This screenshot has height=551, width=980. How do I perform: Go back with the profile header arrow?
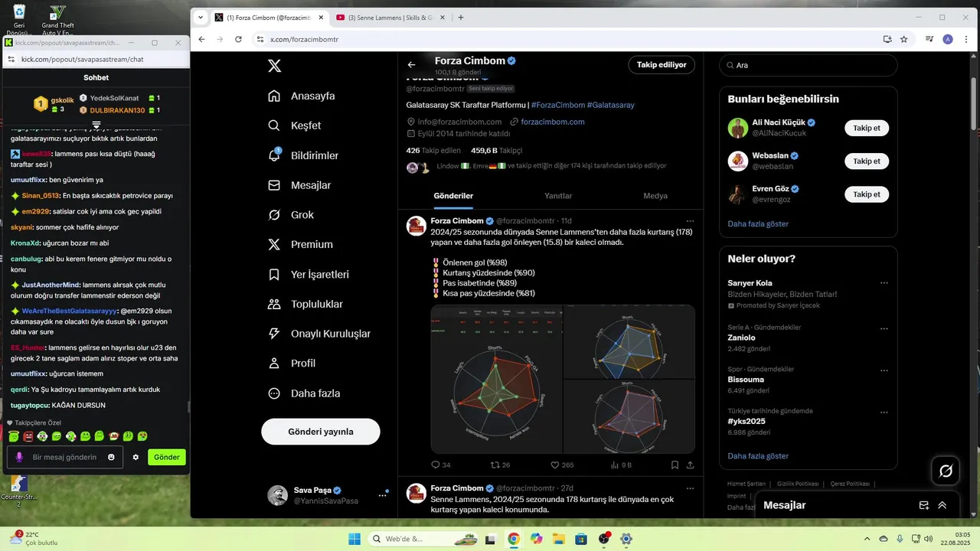(411, 65)
